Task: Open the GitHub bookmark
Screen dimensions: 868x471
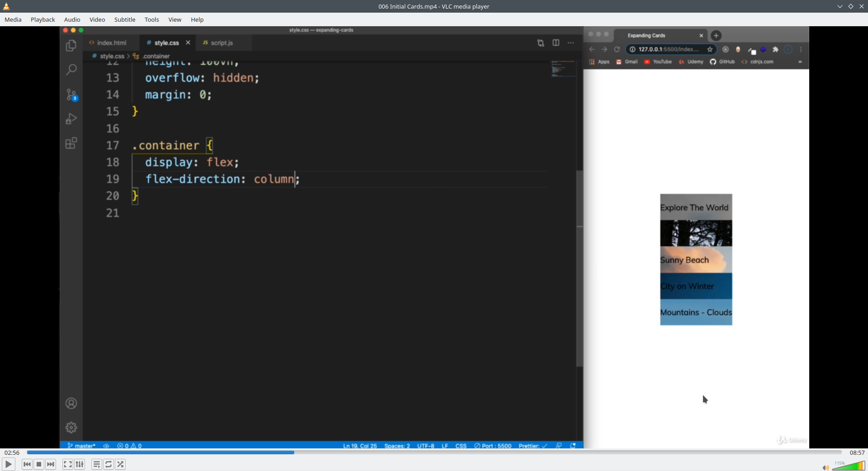Action: 722,62
